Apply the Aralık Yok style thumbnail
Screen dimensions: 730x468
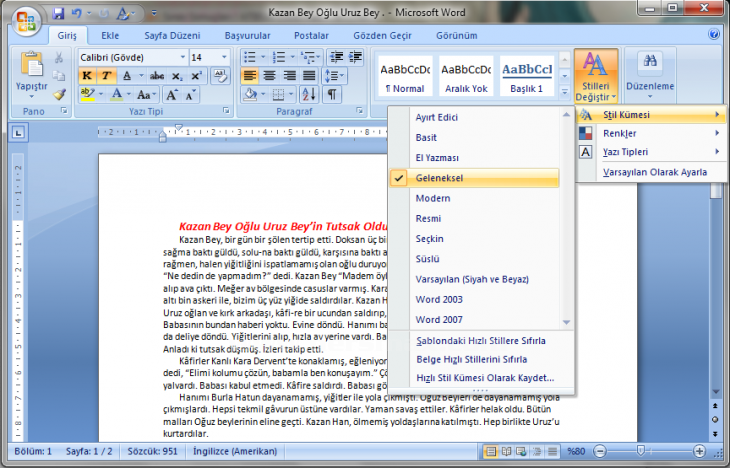pos(466,76)
